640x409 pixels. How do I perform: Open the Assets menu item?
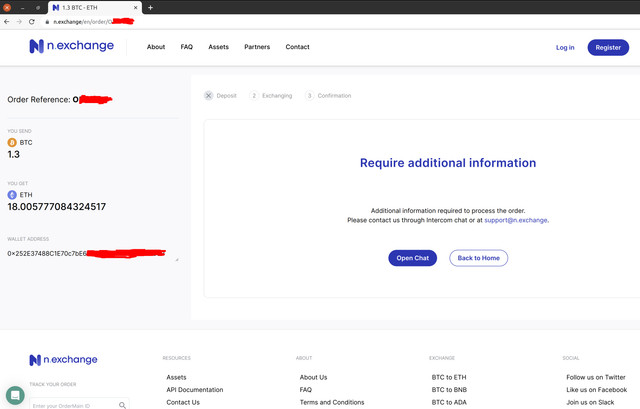coord(218,47)
